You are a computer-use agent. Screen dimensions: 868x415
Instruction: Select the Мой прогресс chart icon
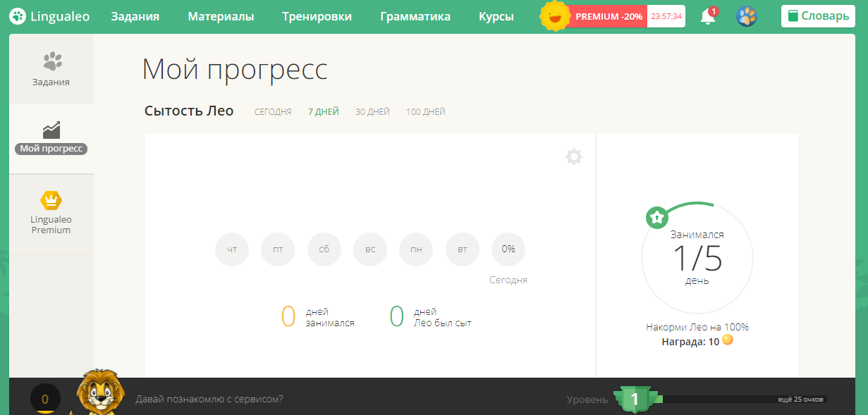[51, 129]
